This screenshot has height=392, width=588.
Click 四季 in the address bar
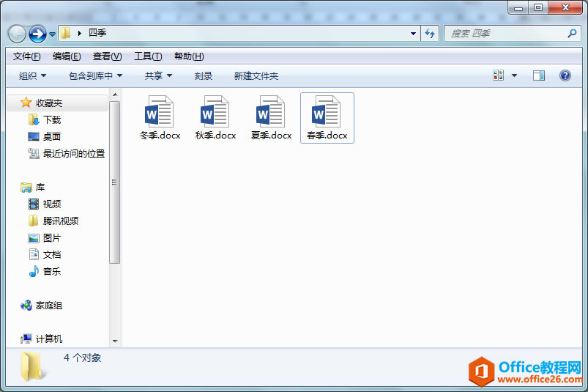coord(97,33)
